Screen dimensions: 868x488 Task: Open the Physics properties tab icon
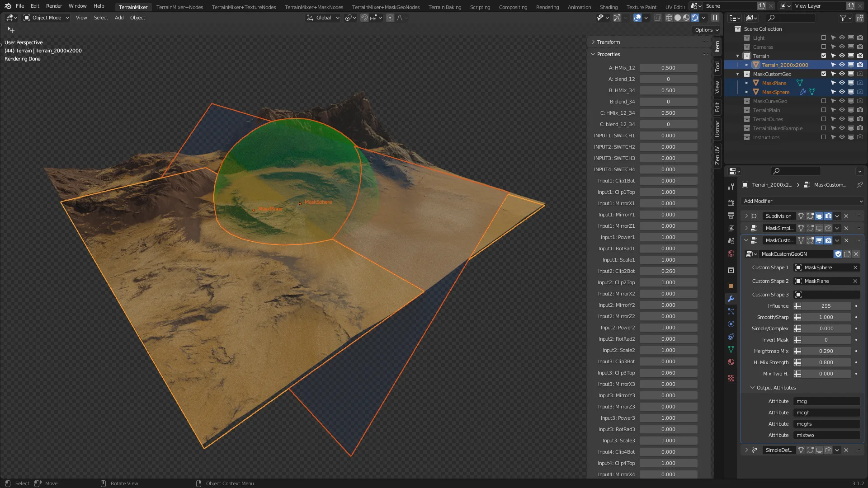[731, 324]
